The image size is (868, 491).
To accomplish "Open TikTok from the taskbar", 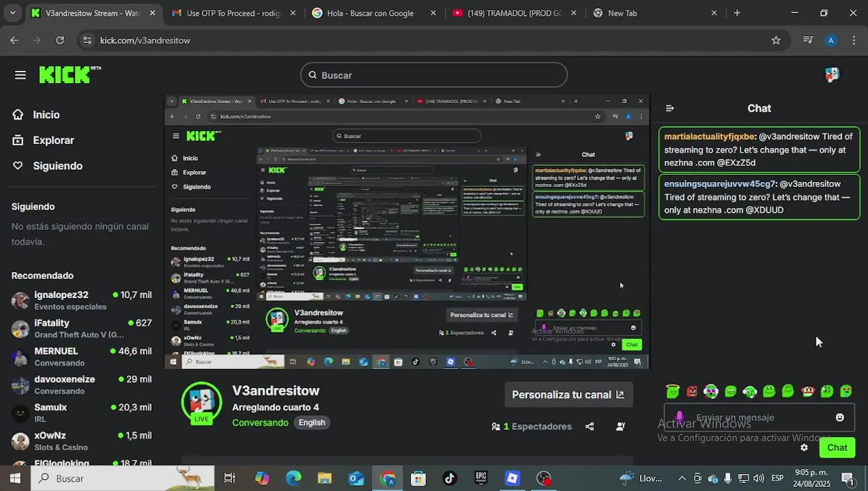I will [450, 479].
